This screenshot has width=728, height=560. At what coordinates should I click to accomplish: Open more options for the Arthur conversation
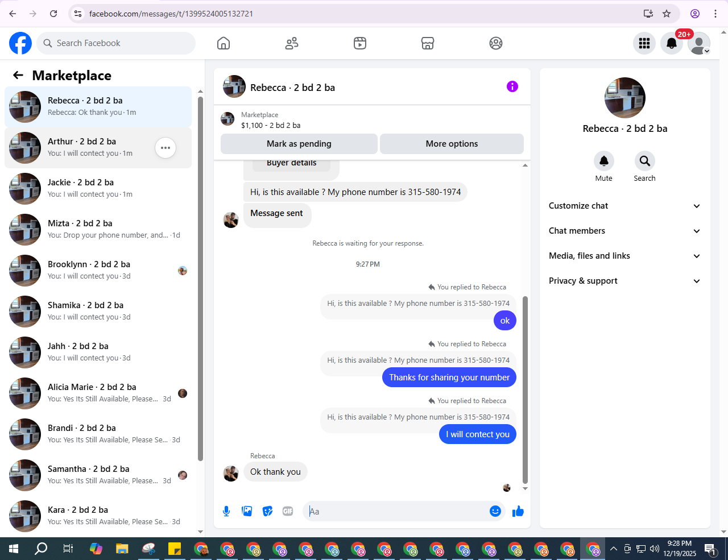[x=166, y=148]
